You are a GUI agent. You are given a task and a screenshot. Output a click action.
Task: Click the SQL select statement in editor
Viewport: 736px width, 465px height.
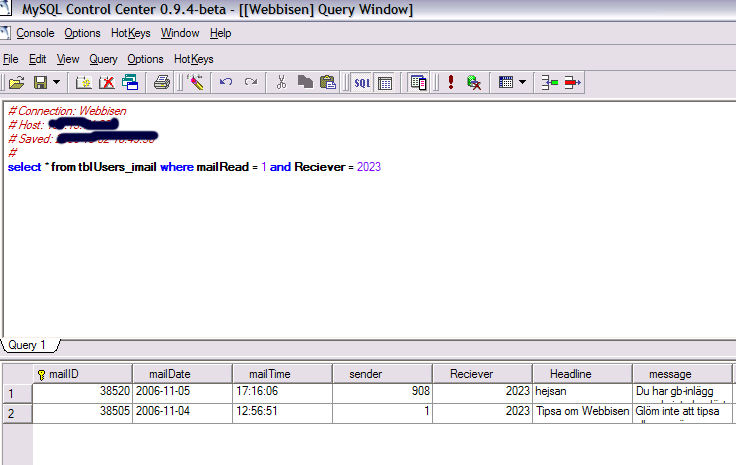194,167
